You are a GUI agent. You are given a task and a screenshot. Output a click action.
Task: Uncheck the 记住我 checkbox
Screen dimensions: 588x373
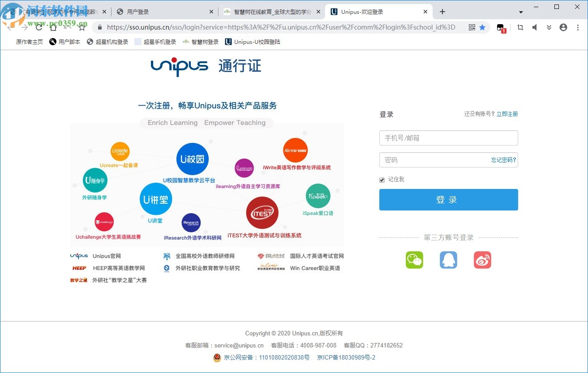pos(381,180)
